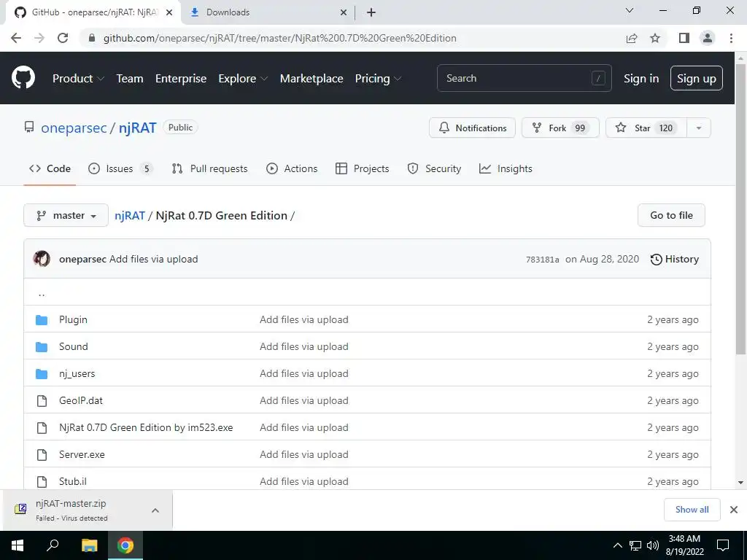Open the browser side panel icon
This screenshot has width=747, height=560.
684,38
